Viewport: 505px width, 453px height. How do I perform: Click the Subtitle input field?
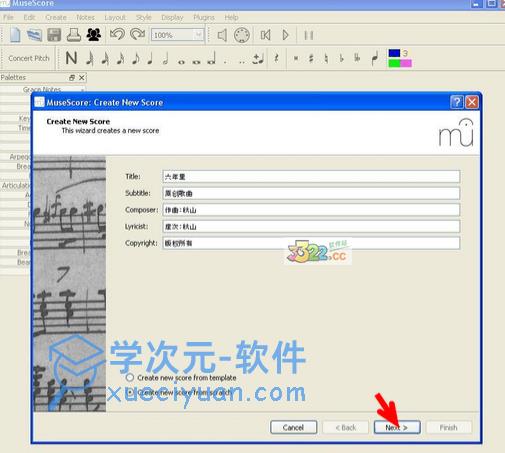[x=311, y=193]
